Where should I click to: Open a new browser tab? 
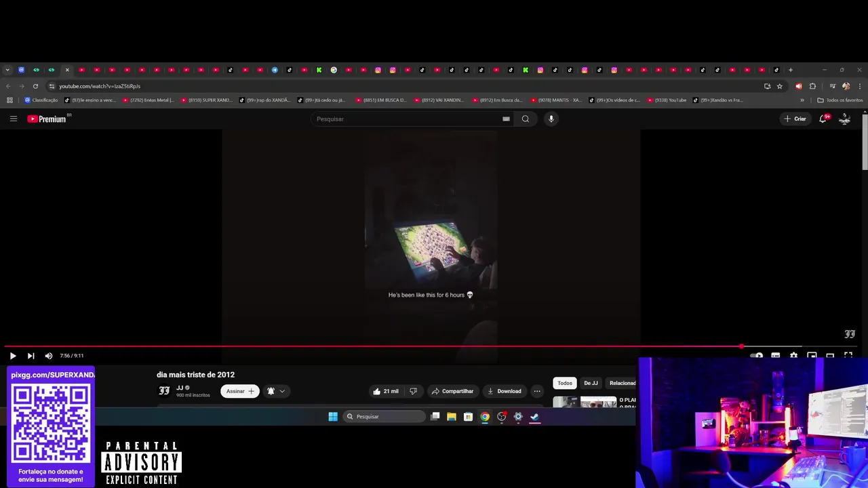(791, 70)
